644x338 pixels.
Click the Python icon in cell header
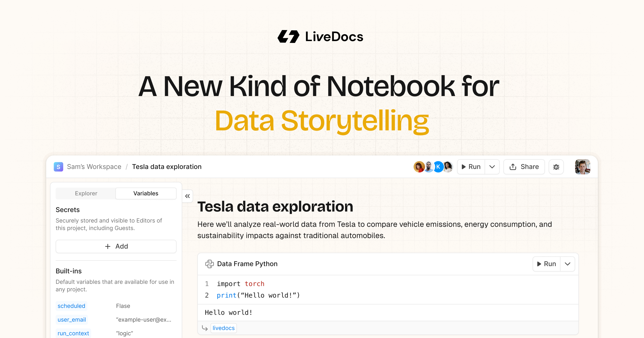coord(209,264)
